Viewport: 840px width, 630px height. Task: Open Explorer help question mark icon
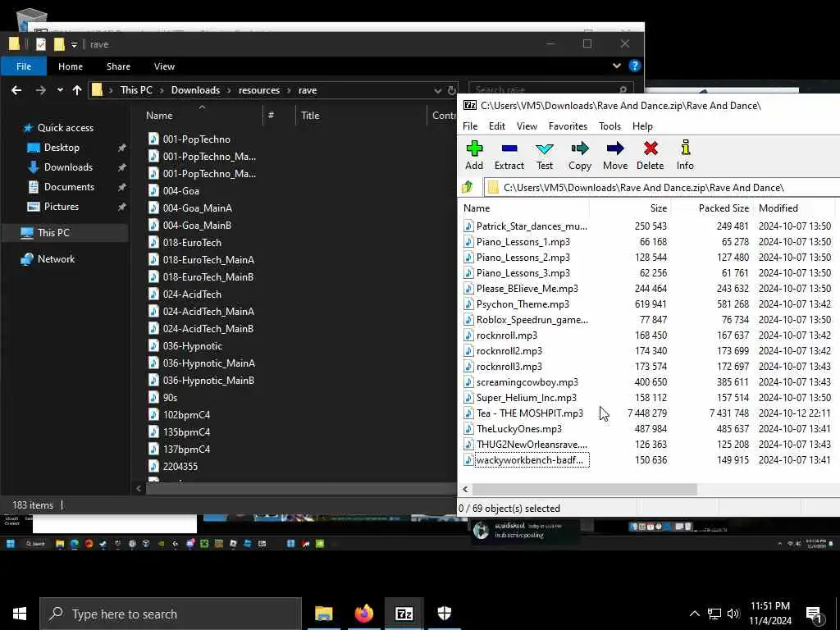pos(635,66)
